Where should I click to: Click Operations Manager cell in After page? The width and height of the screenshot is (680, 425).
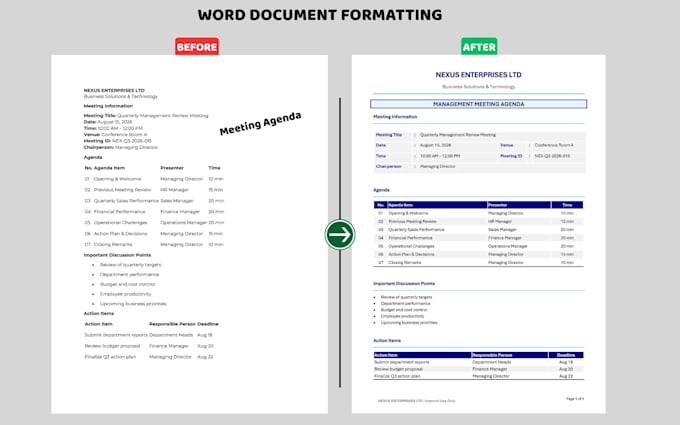(x=507, y=246)
